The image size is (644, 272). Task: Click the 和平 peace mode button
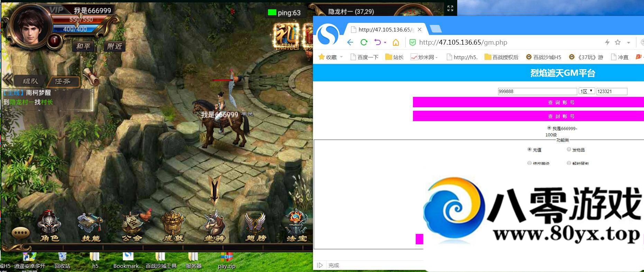click(x=83, y=46)
